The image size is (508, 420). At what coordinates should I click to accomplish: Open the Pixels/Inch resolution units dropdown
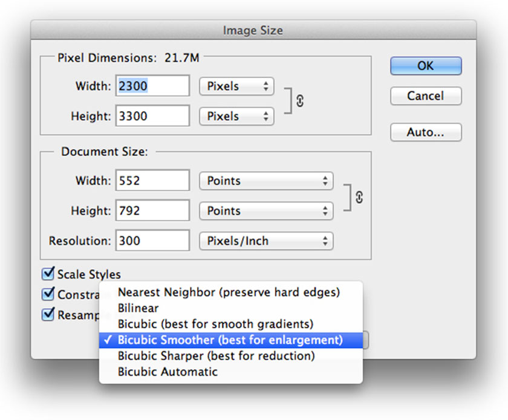(x=266, y=241)
